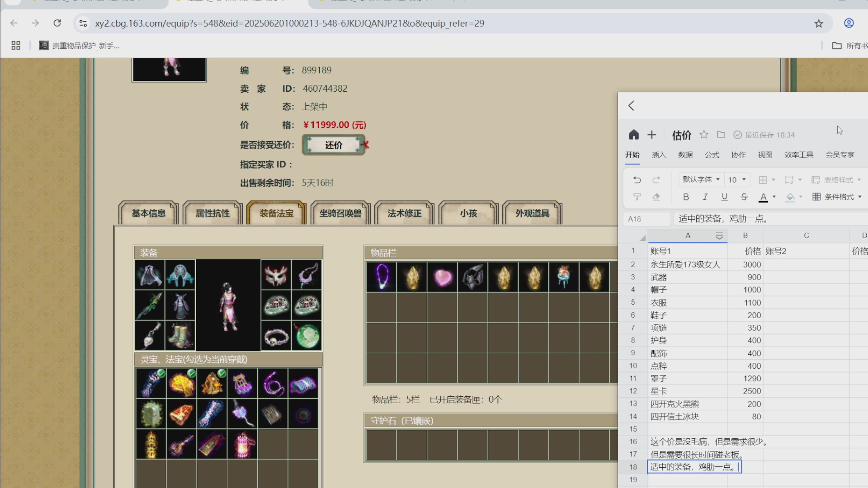Image resolution: width=868 pixels, height=488 pixels.
Task: Go back with the spreadsheet panel's left chevron
Action: coord(632,106)
